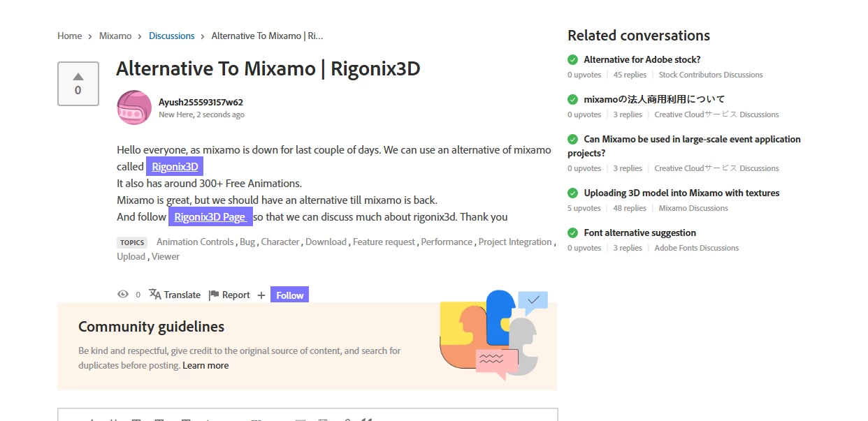Click the solved checkmark for Font alternative suggestion

(x=573, y=233)
